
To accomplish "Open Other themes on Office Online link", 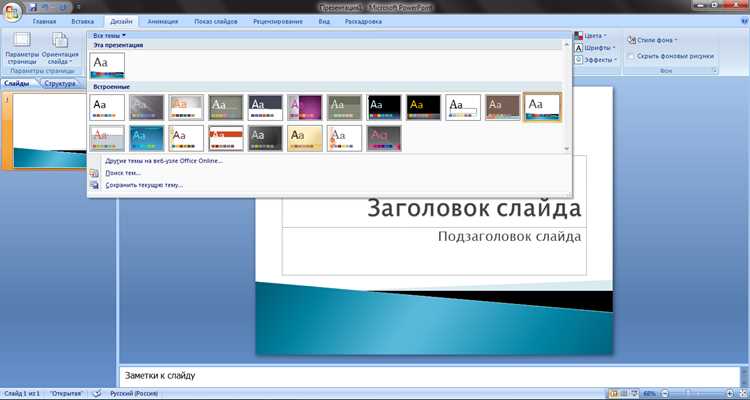I will tap(164, 161).
